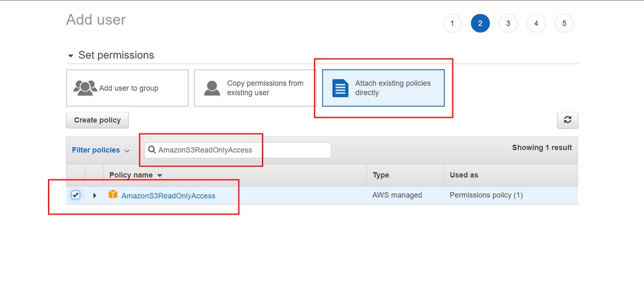644x296 pixels.
Task: Open the Filter policies dropdown
Action: coord(100,150)
